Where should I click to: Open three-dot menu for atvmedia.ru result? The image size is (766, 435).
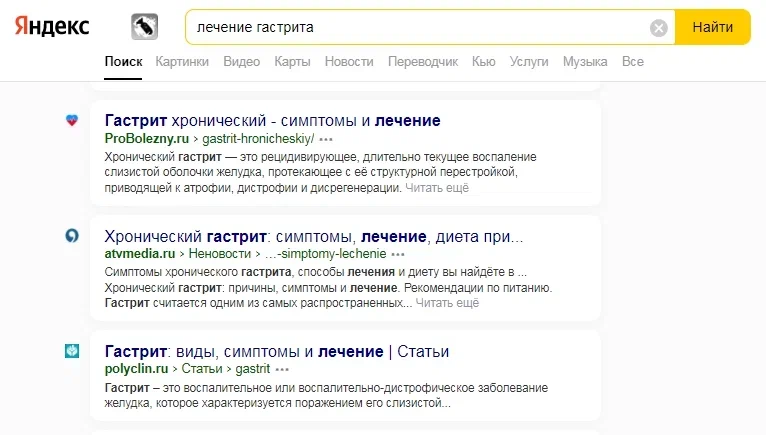[x=398, y=255]
